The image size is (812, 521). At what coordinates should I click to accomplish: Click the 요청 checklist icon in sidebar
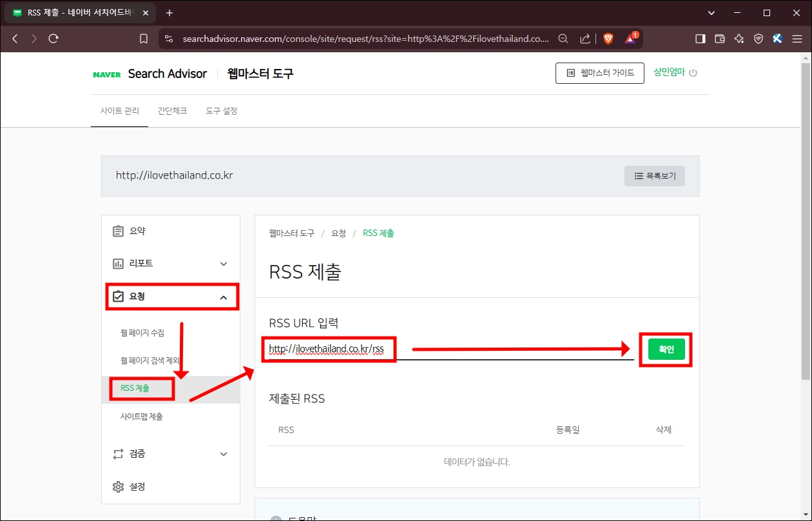click(118, 297)
